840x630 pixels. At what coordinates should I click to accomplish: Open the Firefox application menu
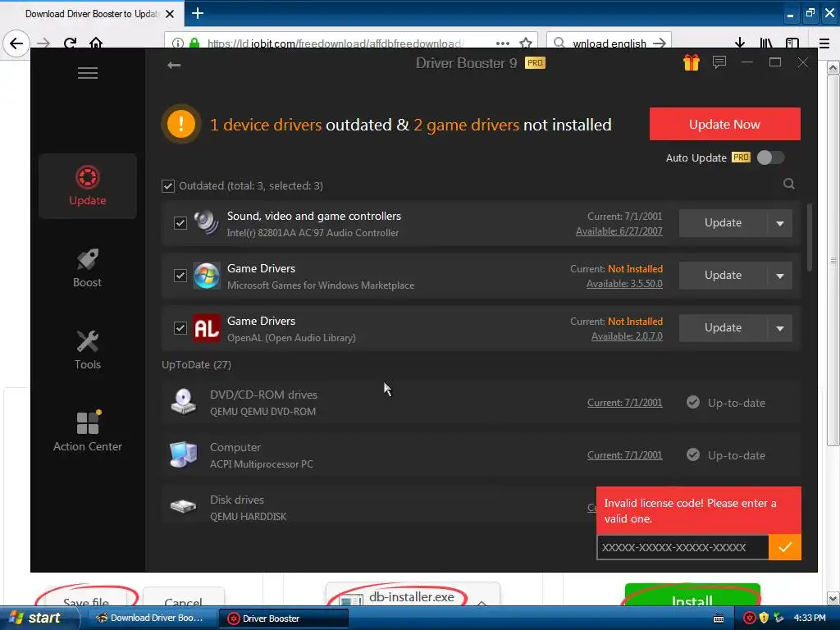click(x=824, y=43)
